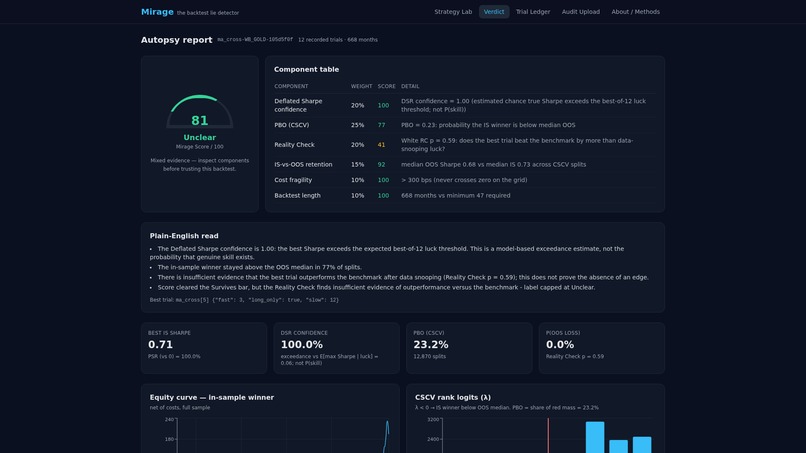Screen dimensions: 806x453
Task: Click the BEST IS SHARPE 0.71 card
Action: click(204, 348)
